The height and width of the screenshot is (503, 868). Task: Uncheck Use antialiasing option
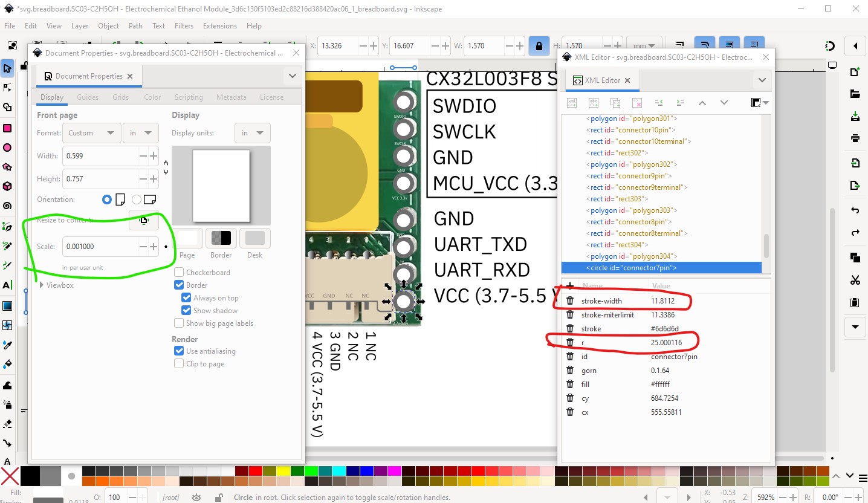pyautogui.click(x=179, y=351)
